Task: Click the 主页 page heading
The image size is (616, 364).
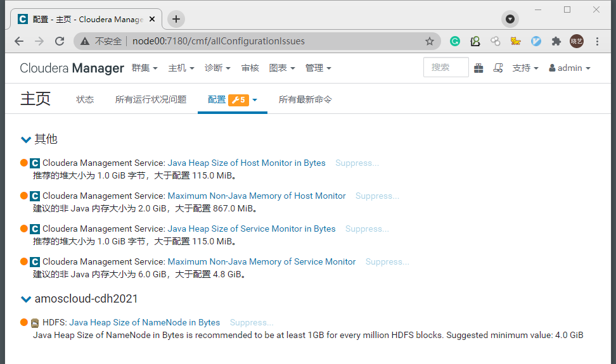Action: pyautogui.click(x=35, y=98)
